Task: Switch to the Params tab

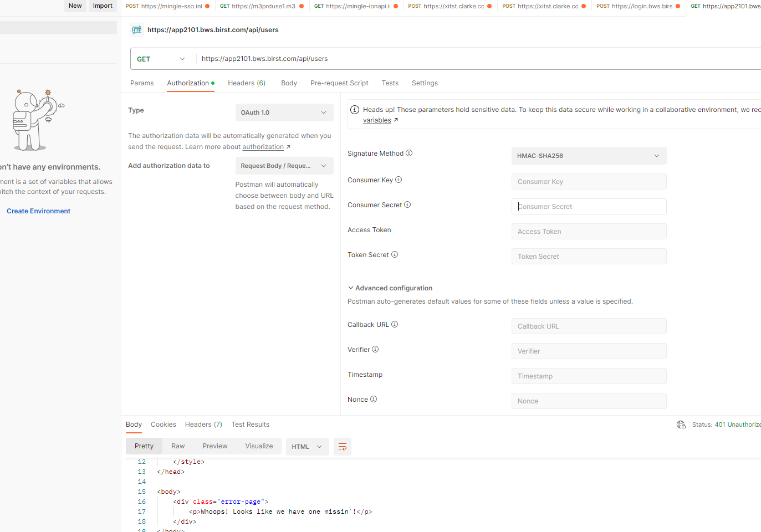Action: pyautogui.click(x=142, y=83)
